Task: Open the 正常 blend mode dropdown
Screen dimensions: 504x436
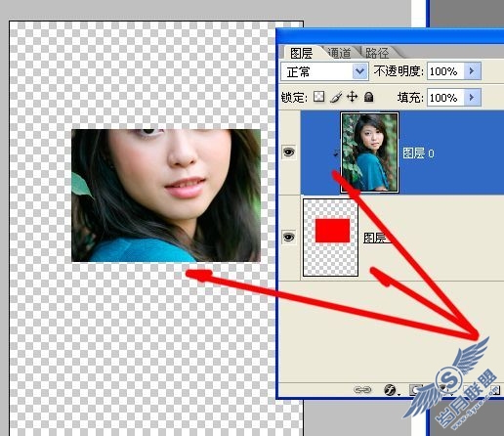Action: pyautogui.click(x=324, y=71)
